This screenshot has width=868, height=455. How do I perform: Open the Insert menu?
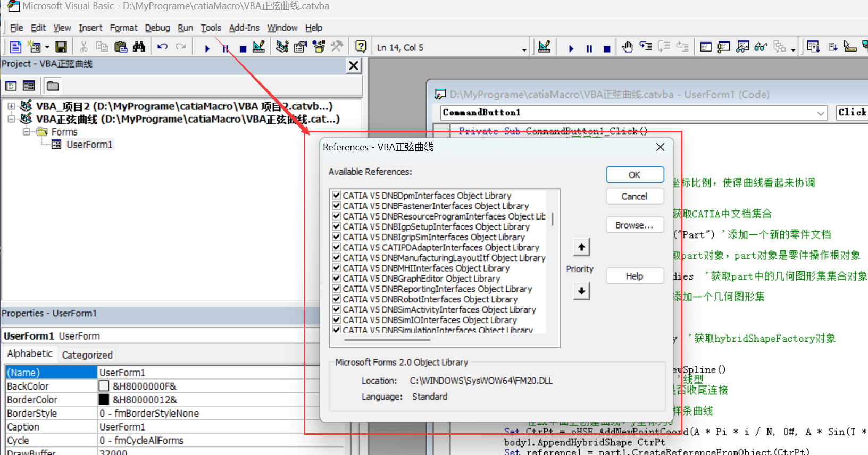pyautogui.click(x=90, y=28)
